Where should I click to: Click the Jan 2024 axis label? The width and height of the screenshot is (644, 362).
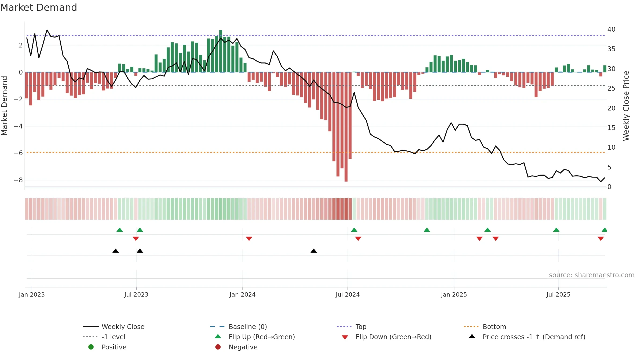pos(243,294)
